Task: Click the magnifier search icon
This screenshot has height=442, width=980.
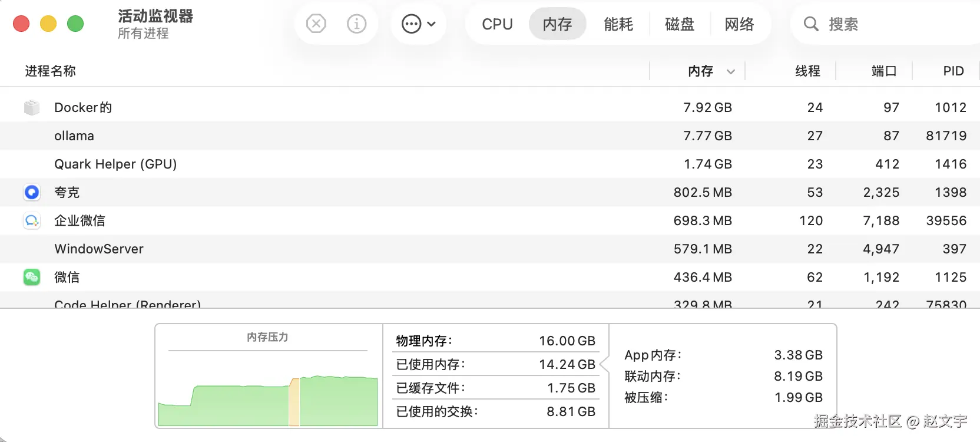Action: tap(811, 24)
